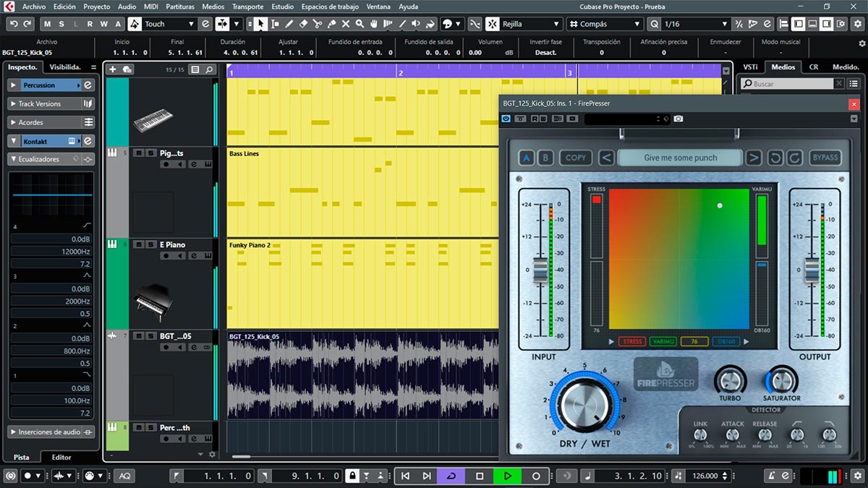This screenshot has width=868, height=488.
Task: Click the FirePresser redo arrow icon
Action: tap(793, 158)
